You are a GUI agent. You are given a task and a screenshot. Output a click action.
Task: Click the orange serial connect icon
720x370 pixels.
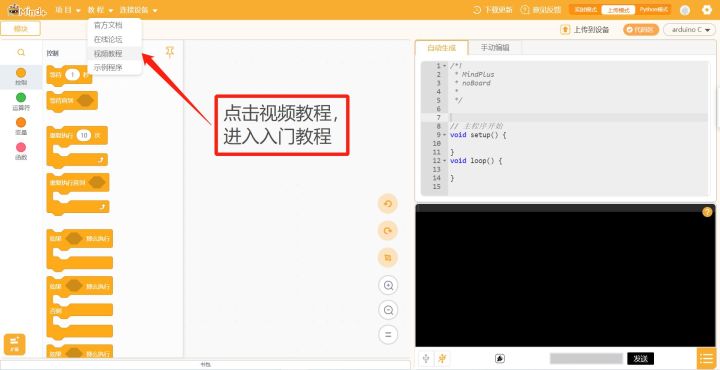pos(443,359)
